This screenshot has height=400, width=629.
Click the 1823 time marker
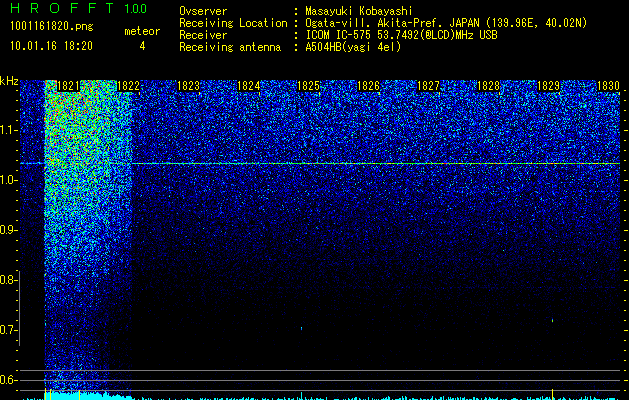188,86
